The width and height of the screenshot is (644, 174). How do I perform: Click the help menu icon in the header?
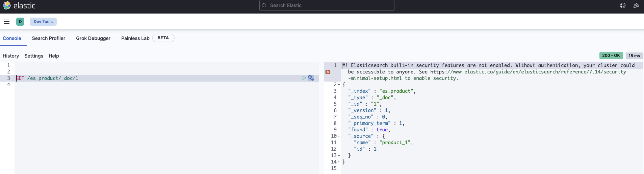(623, 5)
